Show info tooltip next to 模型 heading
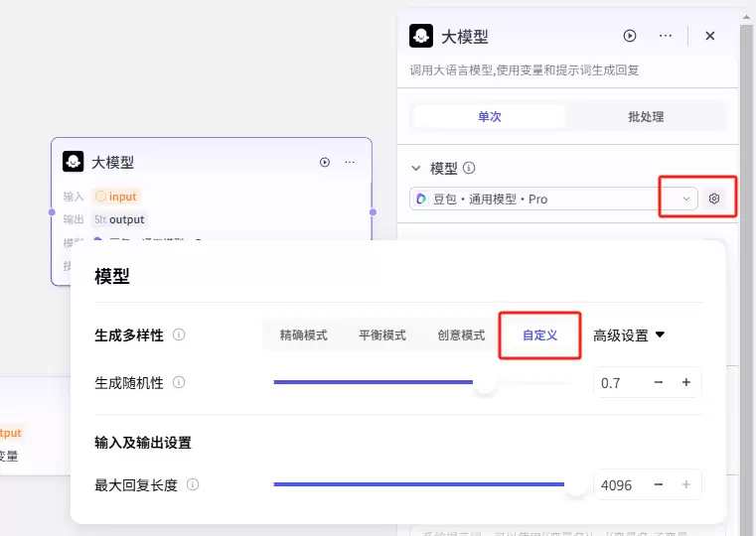This screenshot has width=756, height=536. coord(469,168)
